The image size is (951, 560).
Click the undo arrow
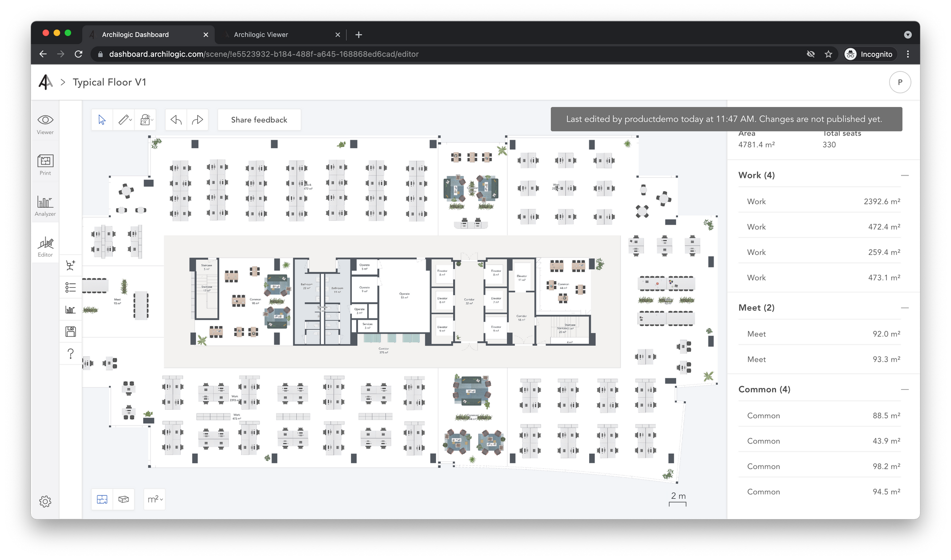176,120
